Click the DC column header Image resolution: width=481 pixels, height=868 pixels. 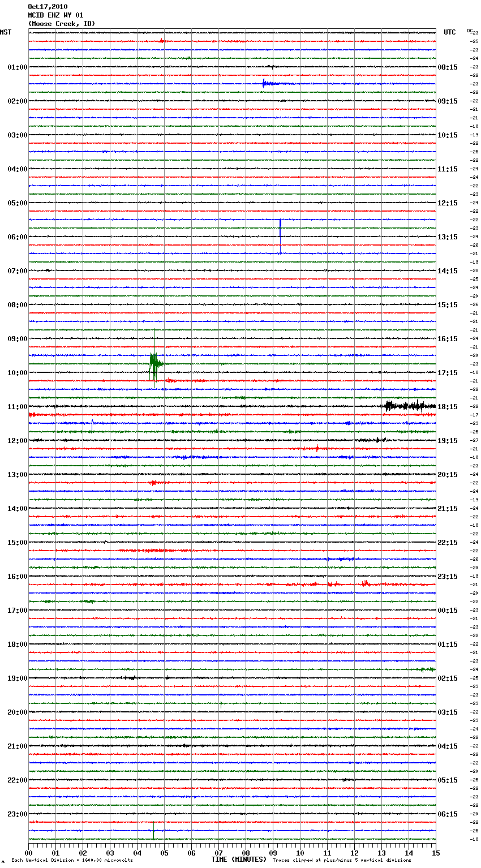(470, 31)
